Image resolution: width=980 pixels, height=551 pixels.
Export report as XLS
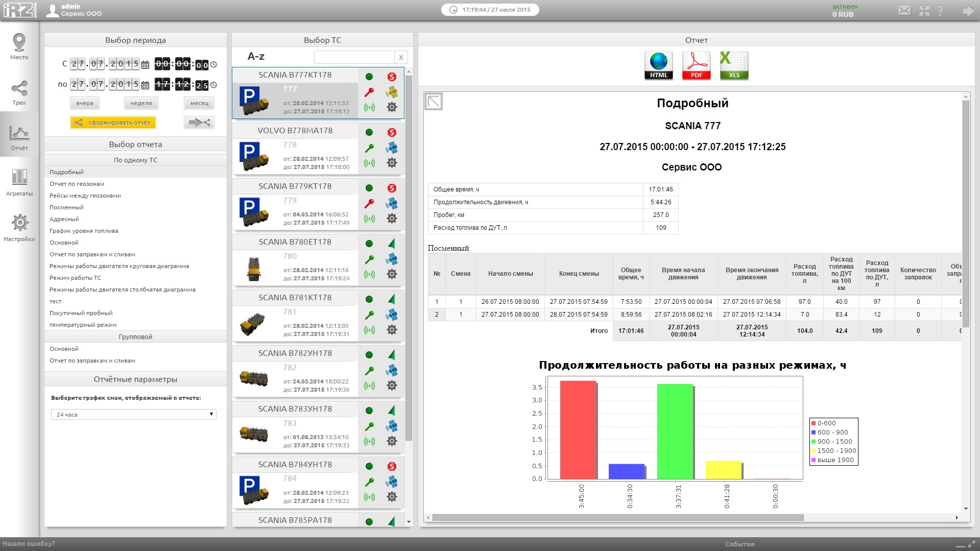point(734,65)
